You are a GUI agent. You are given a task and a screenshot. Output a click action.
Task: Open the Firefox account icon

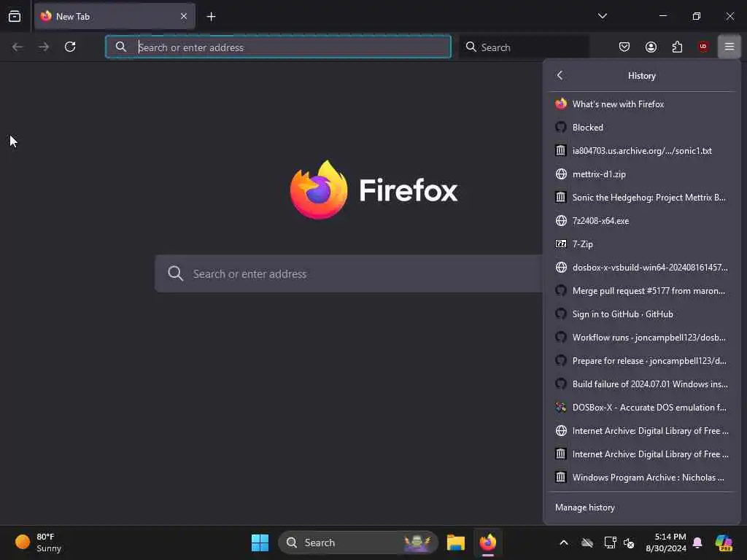point(651,47)
